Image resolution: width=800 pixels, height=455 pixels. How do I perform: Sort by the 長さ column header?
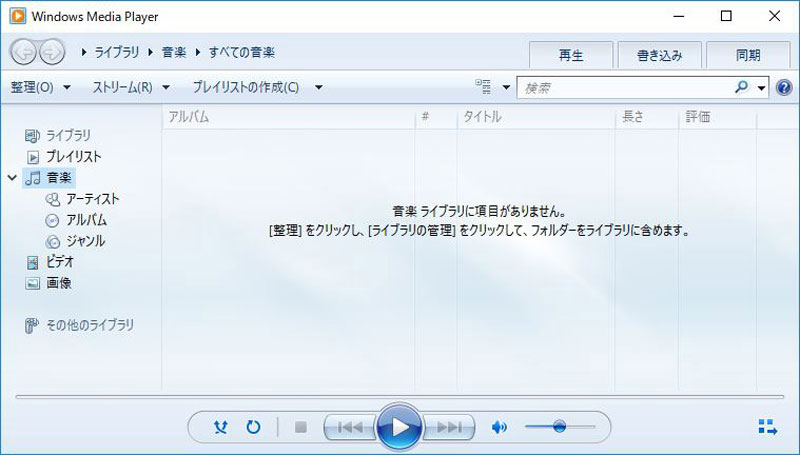647,117
